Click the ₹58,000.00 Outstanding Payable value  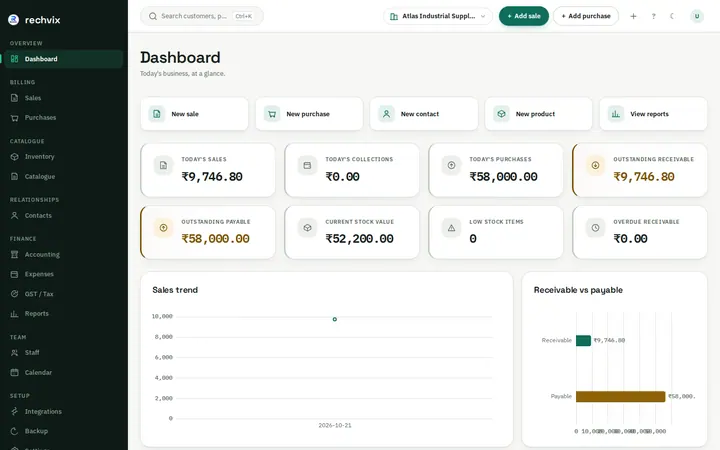tap(215, 239)
